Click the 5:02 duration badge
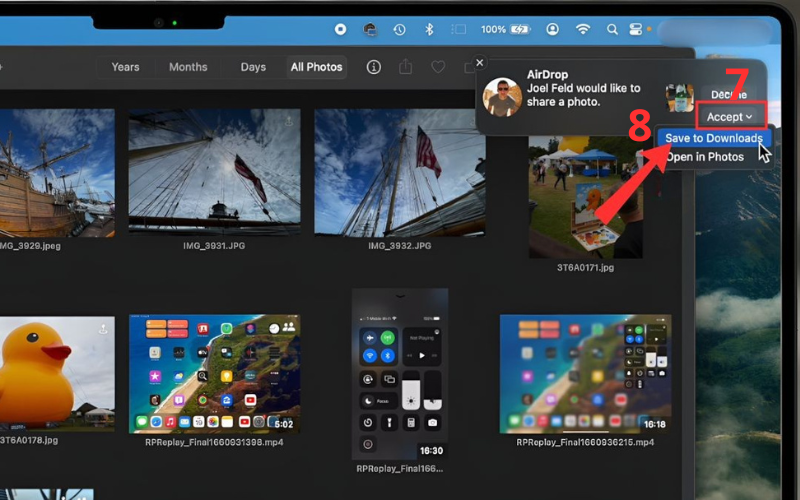Viewport: 800px width, 500px height. click(x=284, y=424)
